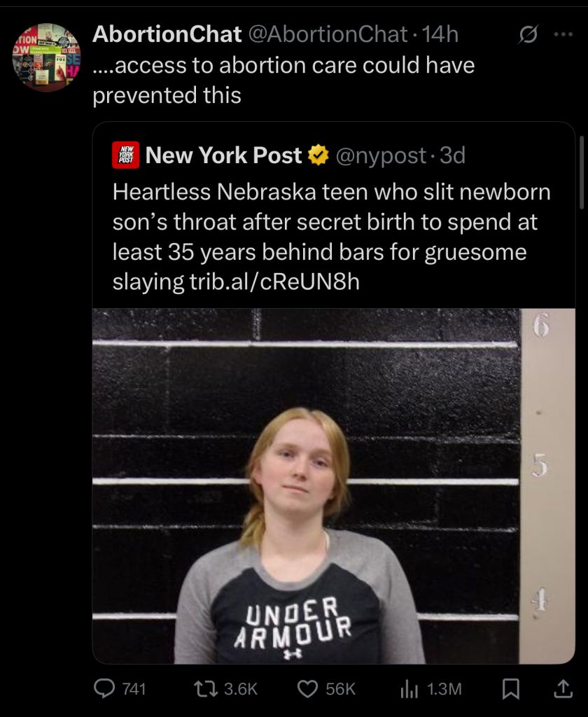Open the @AbortionChat handle
Viewport: 588px width, 717px height.
(x=328, y=34)
